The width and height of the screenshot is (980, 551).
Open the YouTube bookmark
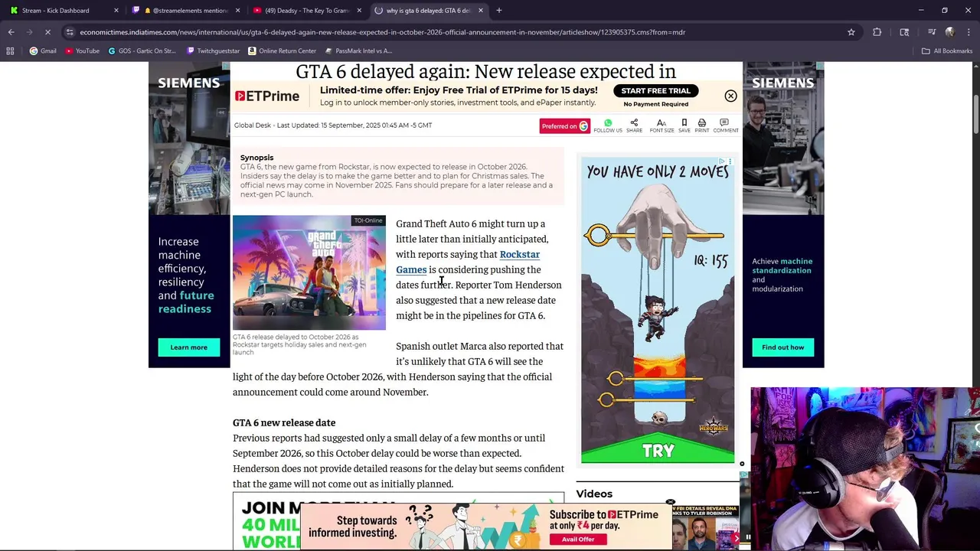pyautogui.click(x=82, y=51)
